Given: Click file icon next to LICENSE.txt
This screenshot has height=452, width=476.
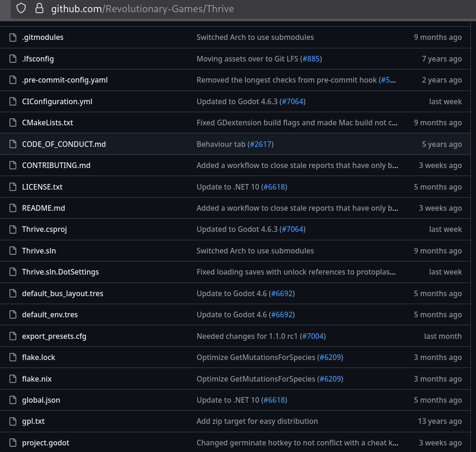Looking at the screenshot, I should point(13,187).
